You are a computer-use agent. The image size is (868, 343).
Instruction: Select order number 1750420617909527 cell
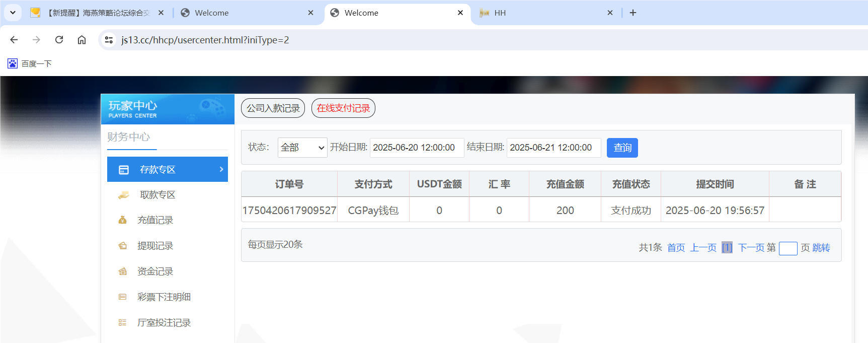(289, 211)
